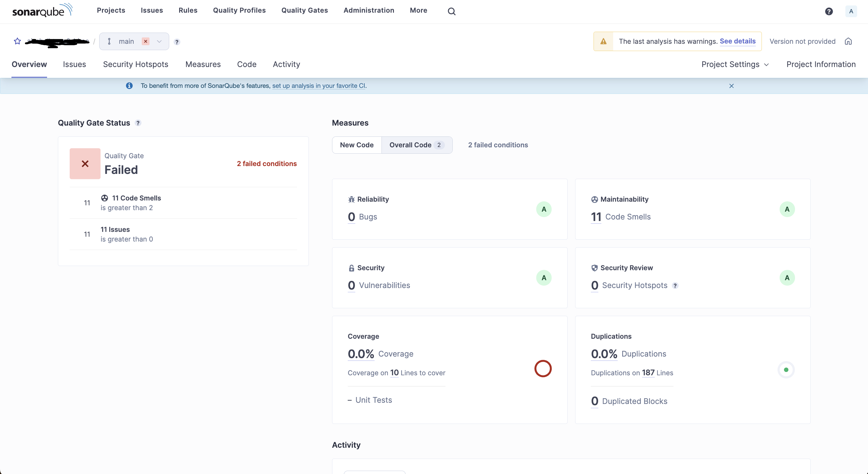
Task: Open the More menu in top navigation
Action: pos(418,11)
